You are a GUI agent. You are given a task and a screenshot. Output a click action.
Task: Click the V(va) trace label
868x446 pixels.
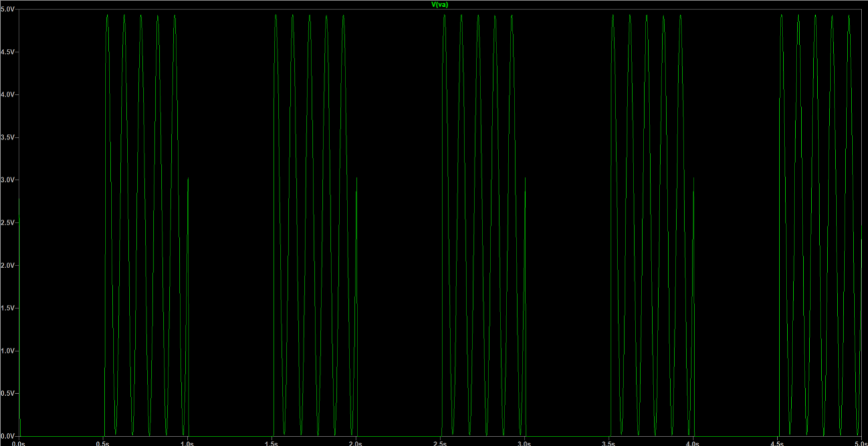click(438, 5)
